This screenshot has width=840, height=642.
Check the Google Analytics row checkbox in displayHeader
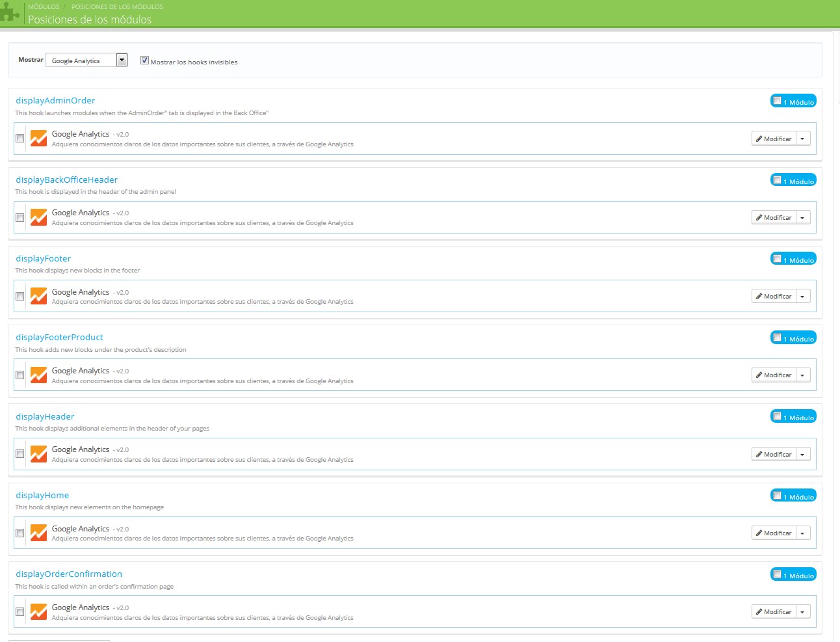tap(20, 454)
